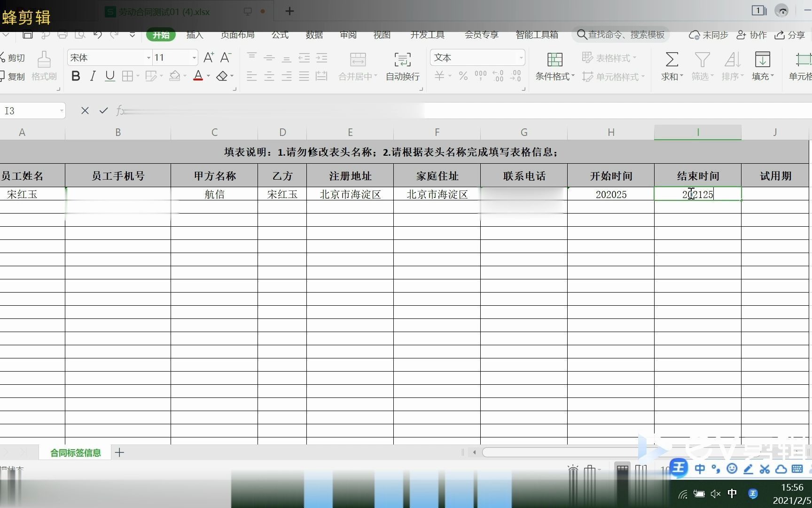The width and height of the screenshot is (812, 508).
Task: Decrease decimal places icon
Action: [515, 76]
